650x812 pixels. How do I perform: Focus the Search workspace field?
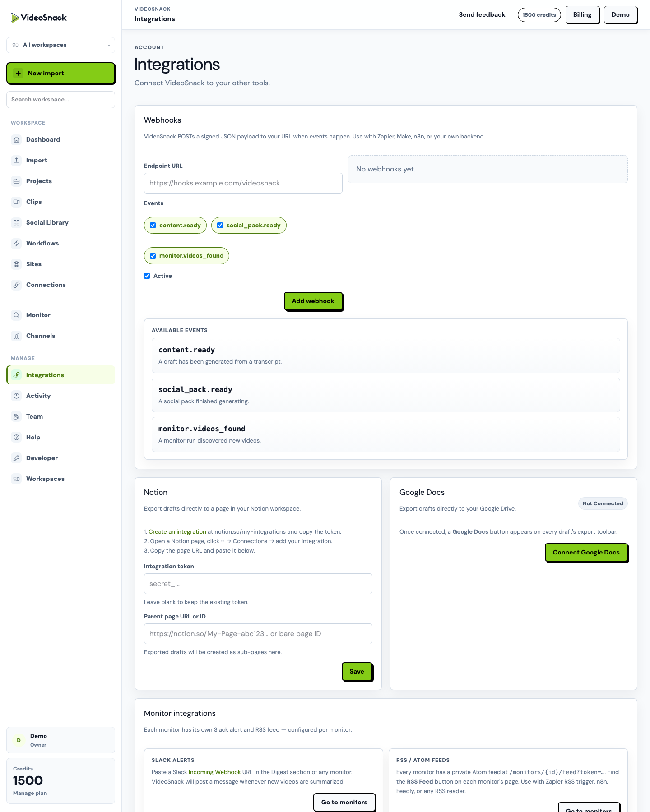coord(60,100)
